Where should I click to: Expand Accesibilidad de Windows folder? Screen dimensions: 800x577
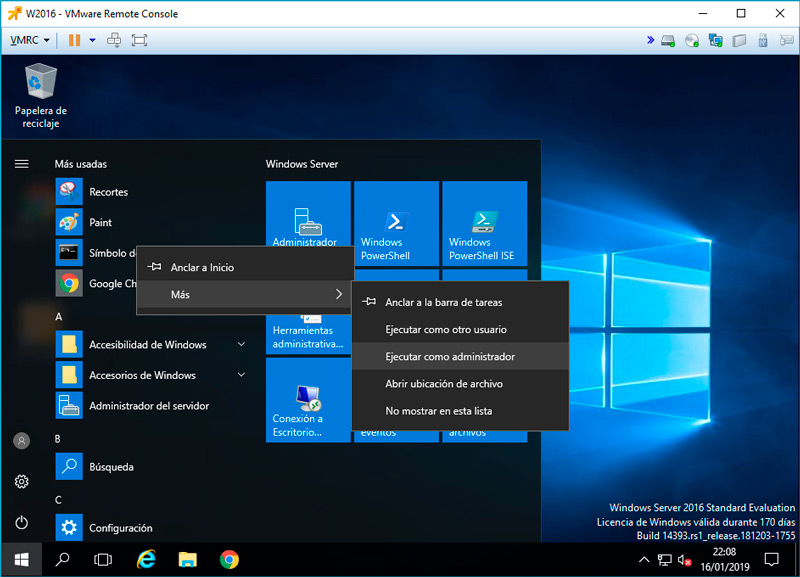pos(151,344)
